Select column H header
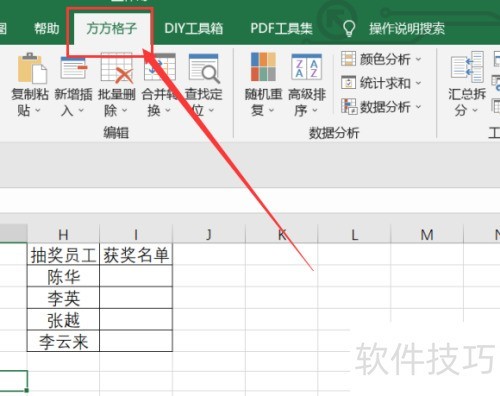The height and width of the screenshot is (396, 500). click(63, 235)
